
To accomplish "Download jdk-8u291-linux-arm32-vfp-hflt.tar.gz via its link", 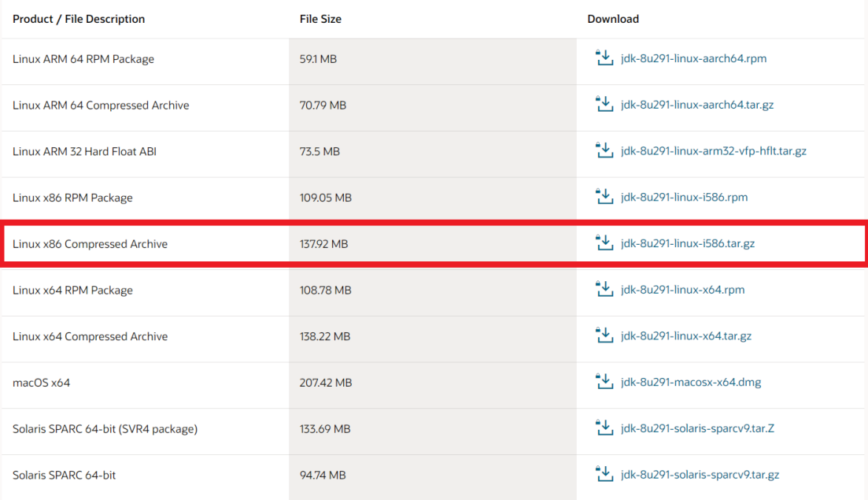I will pos(714,151).
